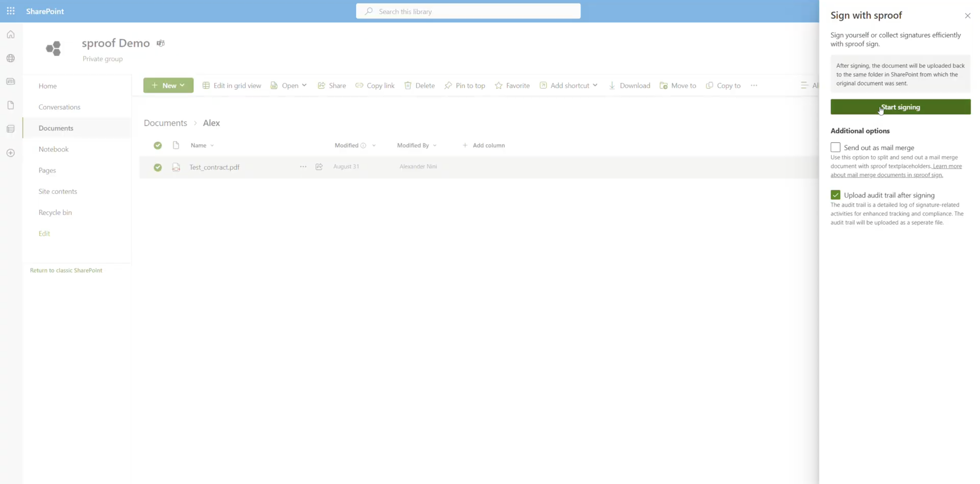Click Copy to in the toolbar

coord(723,86)
